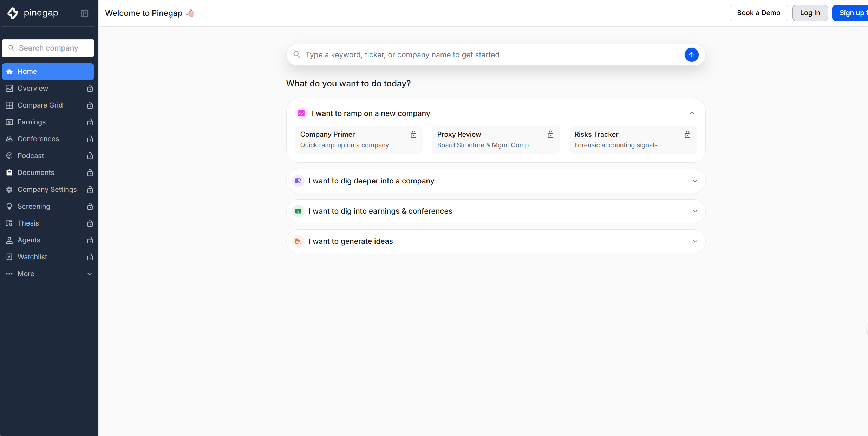Go to Earnings in the sidebar
868x436 pixels.
coord(48,122)
